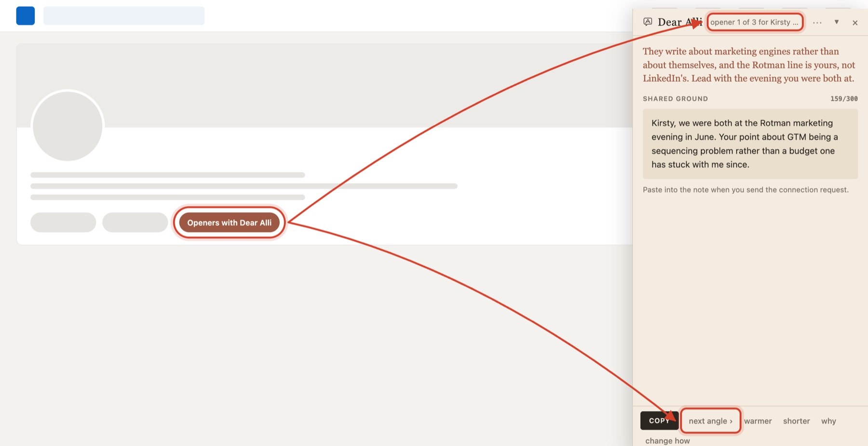Click the 'opener 1 of 3 for Kirsty' chip
The image size is (868, 446).
[x=755, y=22]
